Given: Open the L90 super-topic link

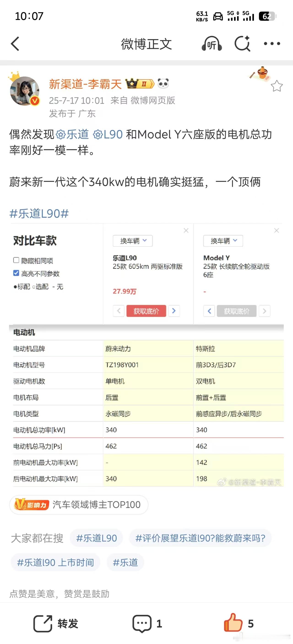Looking at the screenshot, I should (108, 134).
